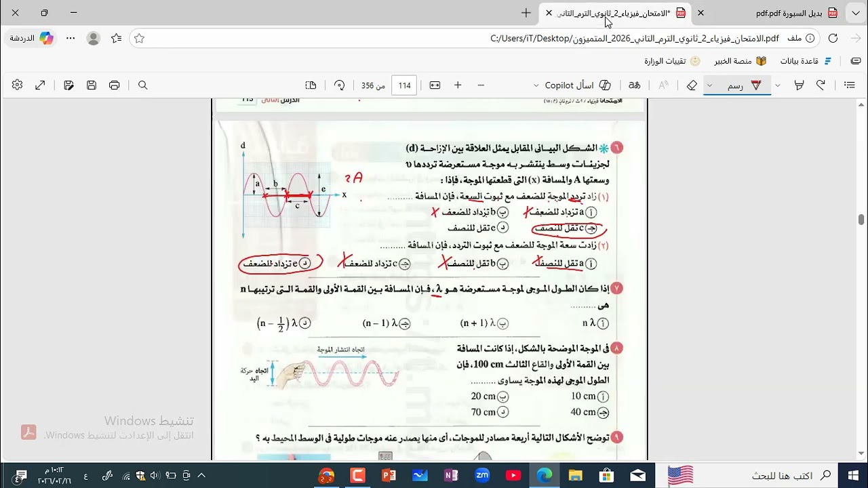Open the profile avatar
This screenshot has width=868, height=488.
94,39
